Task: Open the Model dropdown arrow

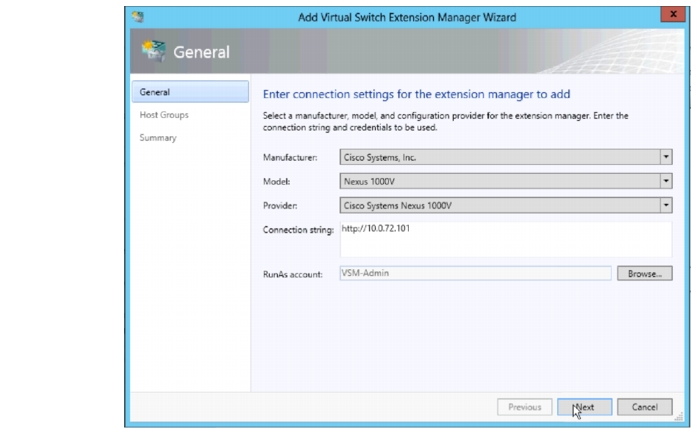Action: click(666, 181)
